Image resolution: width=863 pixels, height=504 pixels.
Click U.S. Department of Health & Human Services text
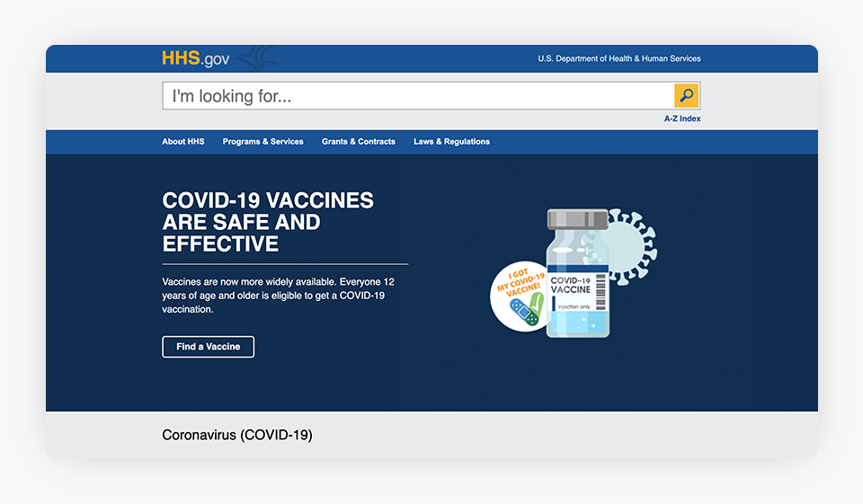[x=619, y=58]
